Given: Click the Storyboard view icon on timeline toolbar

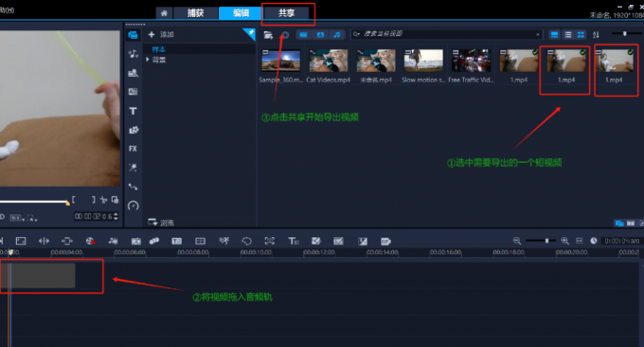Looking at the screenshot, I should pos(21,241).
